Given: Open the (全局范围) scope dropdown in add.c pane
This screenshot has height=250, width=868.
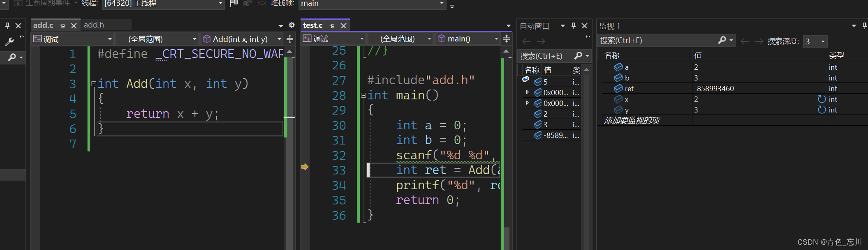Looking at the screenshot, I should pyautogui.click(x=157, y=39).
